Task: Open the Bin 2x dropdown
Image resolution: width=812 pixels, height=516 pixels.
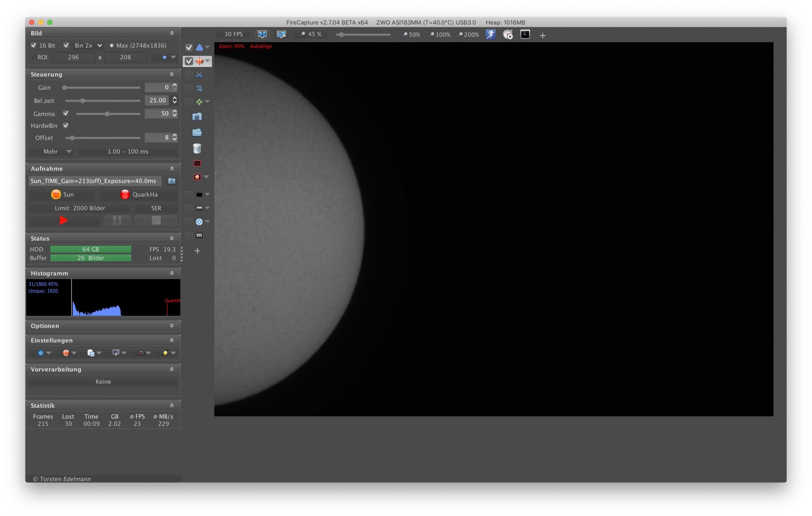Action: 88,45
